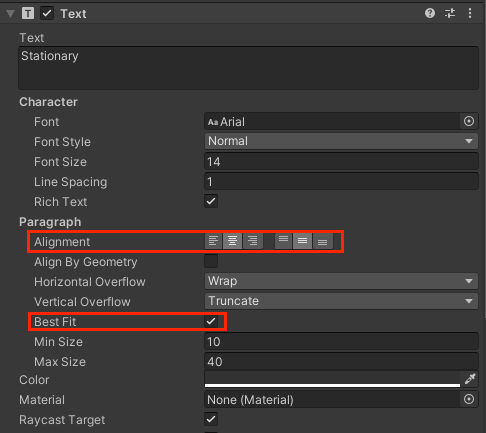Enable Align By Geometry checkbox

click(x=211, y=261)
